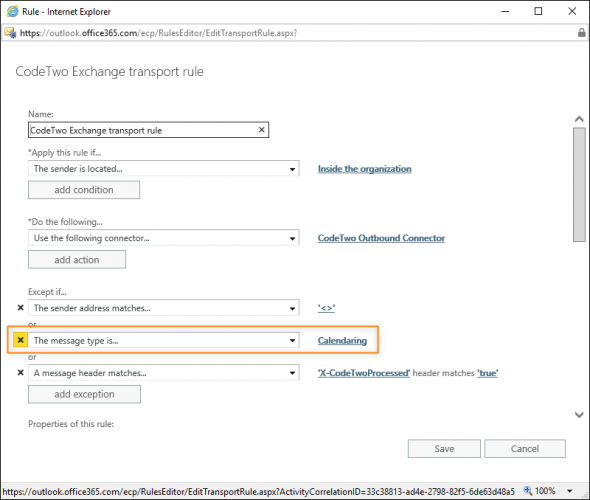Click the 'Calendaring' message type link
This screenshot has height=500, width=590.
tap(342, 340)
